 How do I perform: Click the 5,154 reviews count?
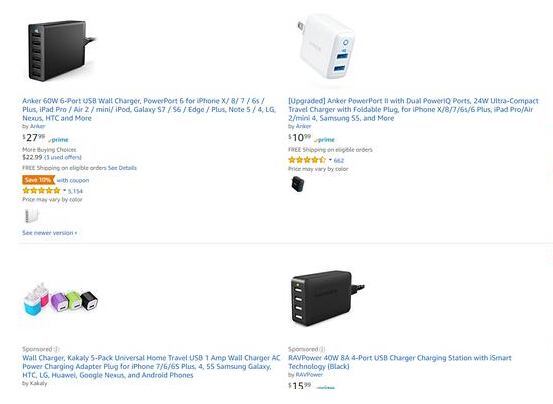tap(75, 191)
